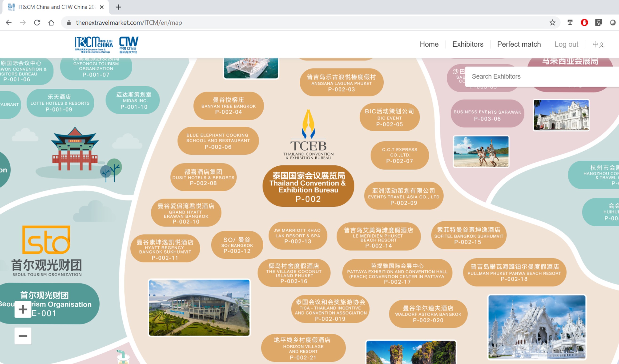Click the TCEB Thailand bureau logo
This screenshot has height=364, width=619.
[x=309, y=135]
